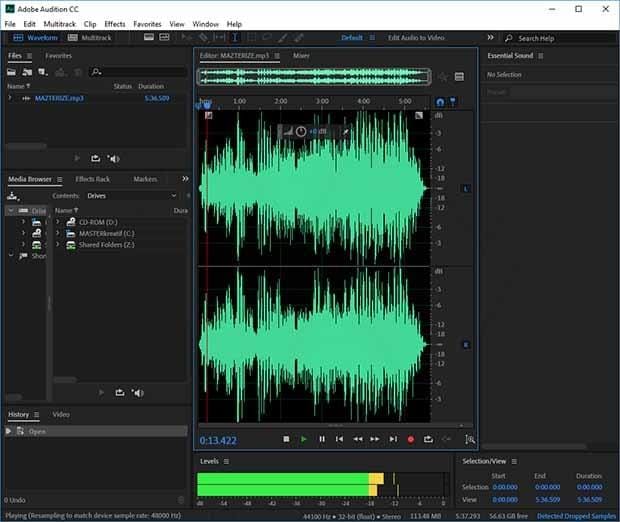Click the red Record button
The width and height of the screenshot is (620, 522).
[x=411, y=439]
